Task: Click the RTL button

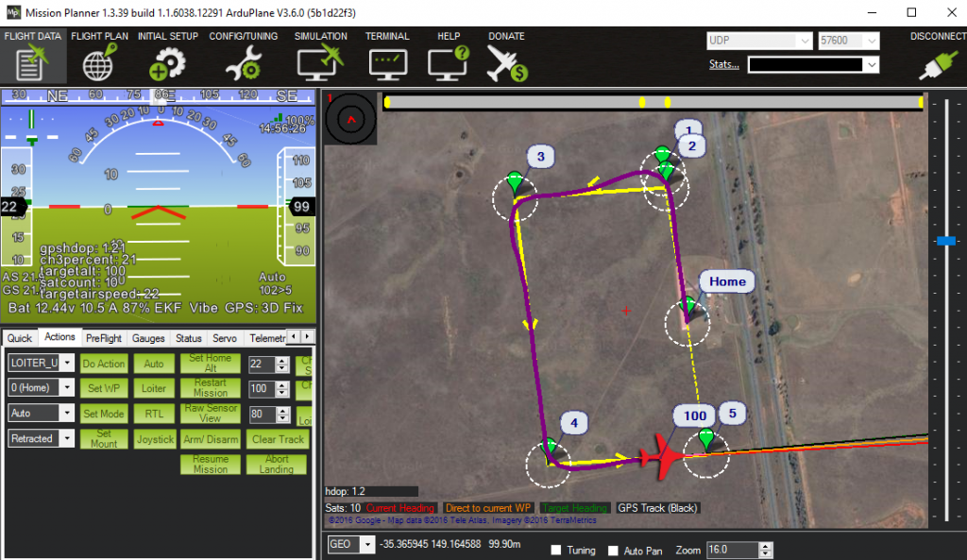Action: pos(154,414)
